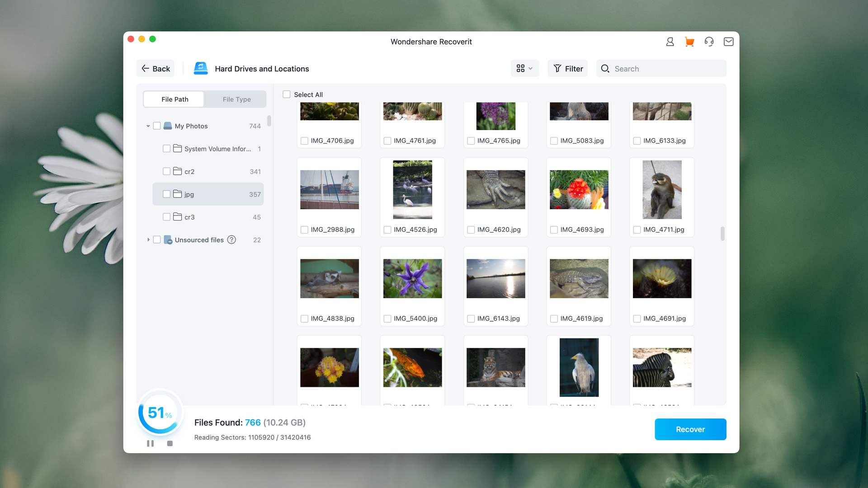Click the Back navigation arrow icon

(145, 68)
